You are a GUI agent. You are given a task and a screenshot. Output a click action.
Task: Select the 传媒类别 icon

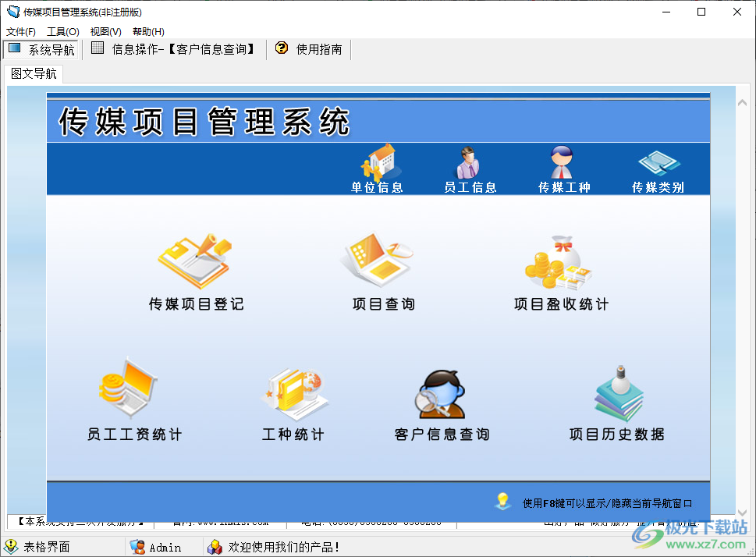click(x=658, y=168)
